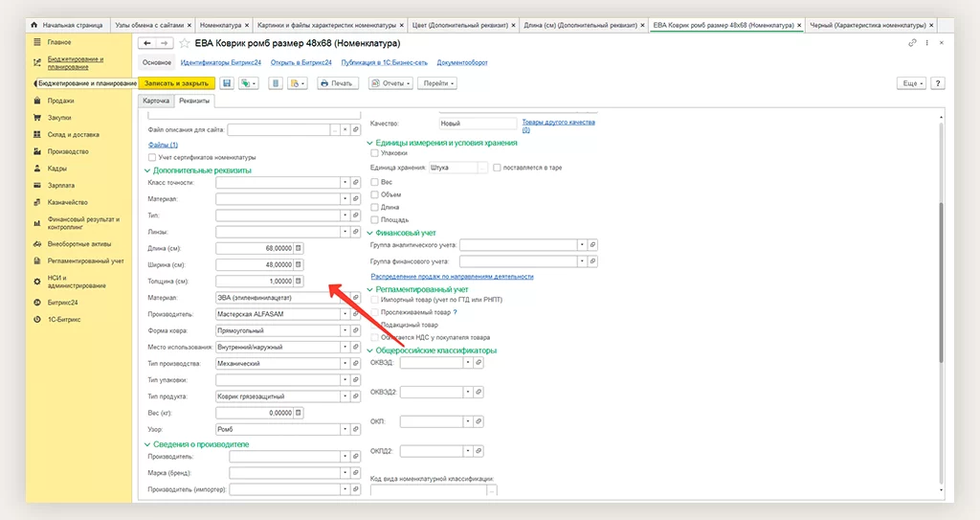The image size is (980, 520).
Task: Collapse the Дополнительные реквизиты section
Action: (145, 170)
